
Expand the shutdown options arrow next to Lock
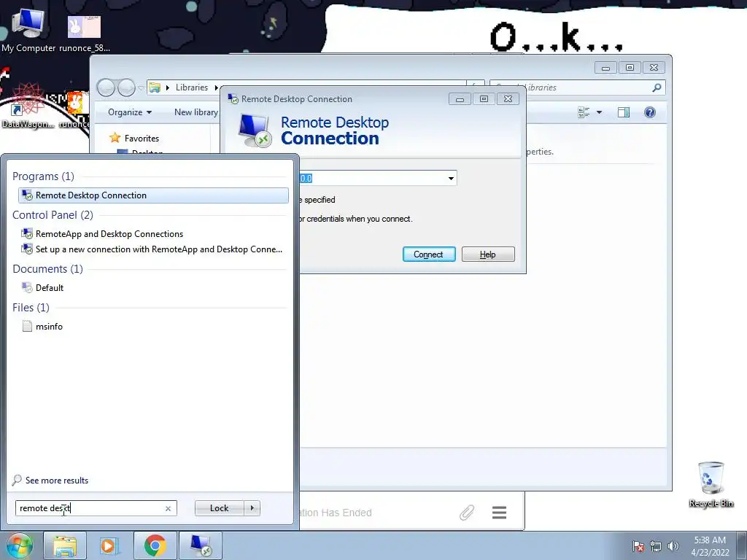(252, 508)
